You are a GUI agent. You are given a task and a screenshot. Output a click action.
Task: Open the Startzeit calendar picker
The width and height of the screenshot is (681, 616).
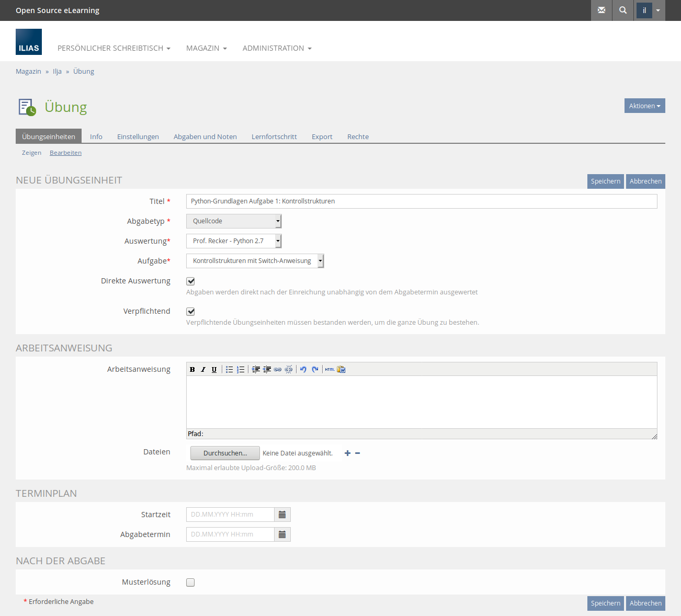pos(282,515)
